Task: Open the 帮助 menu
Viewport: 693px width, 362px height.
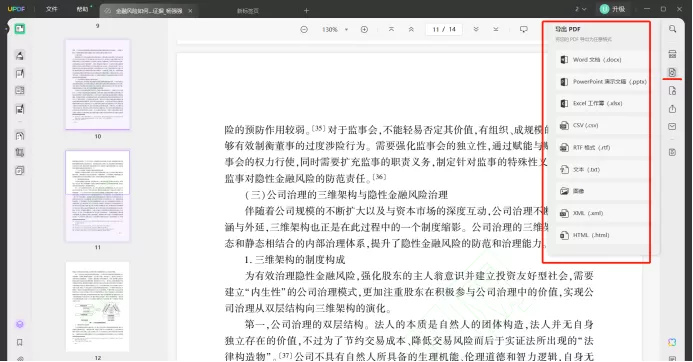Action: (83, 9)
